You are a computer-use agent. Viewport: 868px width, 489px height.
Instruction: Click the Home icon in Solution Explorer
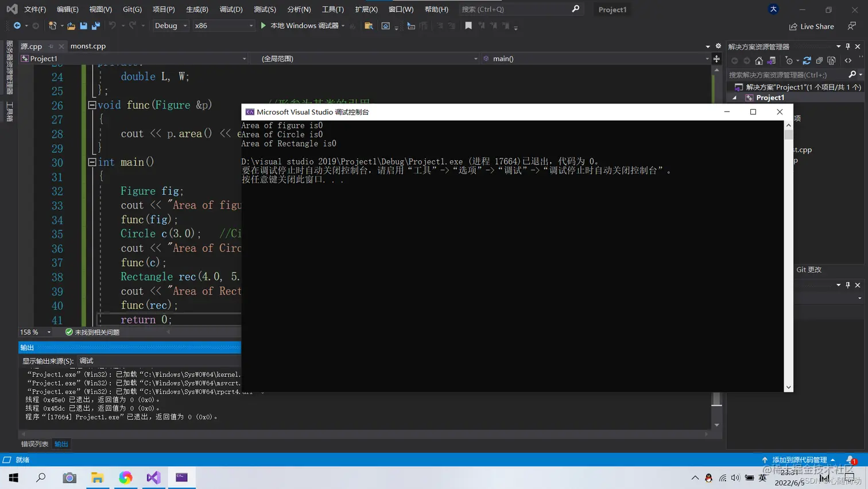click(x=759, y=61)
